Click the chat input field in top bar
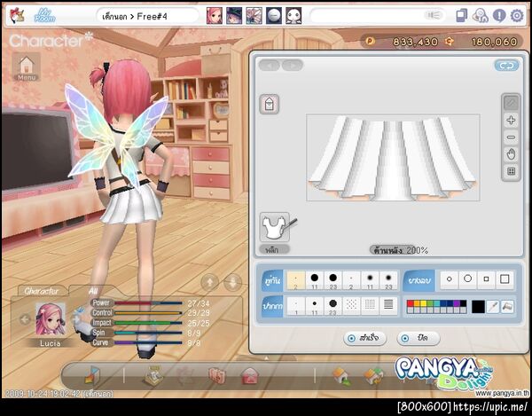Image resolution: width=532 pixels, height=416 pixels. pyautogui.click(x=378, y=16)
